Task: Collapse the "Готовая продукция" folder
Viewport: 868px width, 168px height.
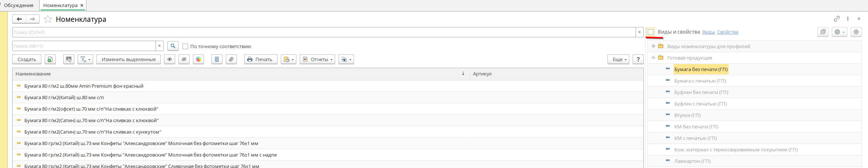Action: coord(653,58)
